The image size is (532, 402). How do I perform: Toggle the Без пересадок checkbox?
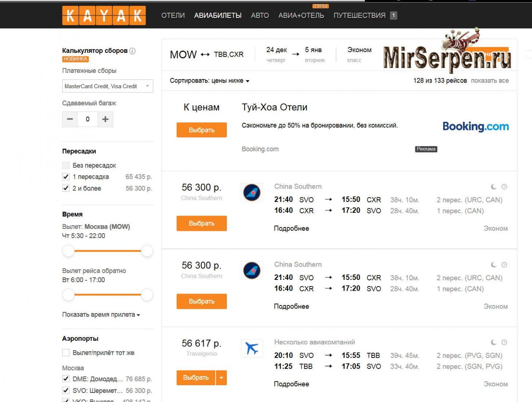(66, 165)
